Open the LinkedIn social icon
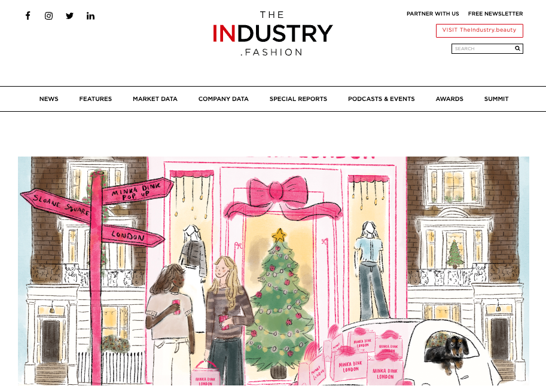The width and height of the screenshot is (546, 392). (90, 16)
